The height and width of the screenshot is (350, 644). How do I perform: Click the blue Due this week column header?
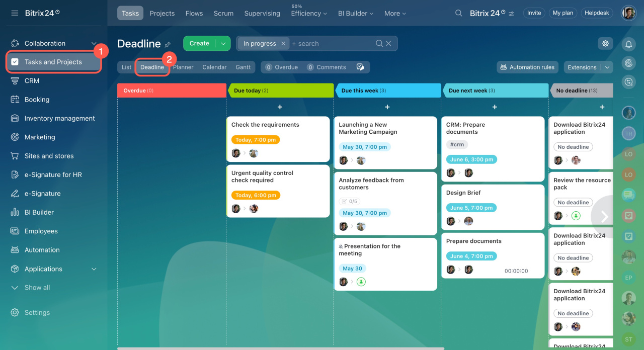coord(388,91)
